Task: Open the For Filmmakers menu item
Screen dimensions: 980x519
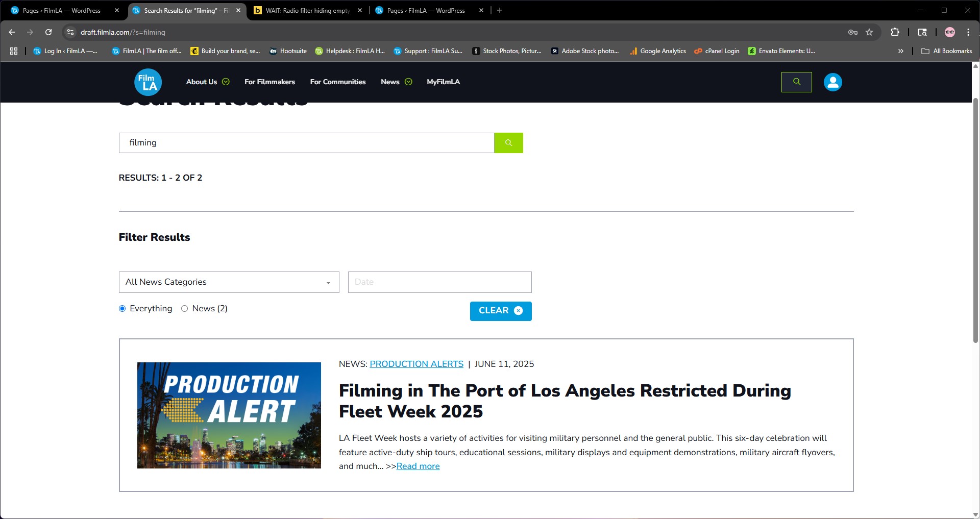Action: click(269, 82)
